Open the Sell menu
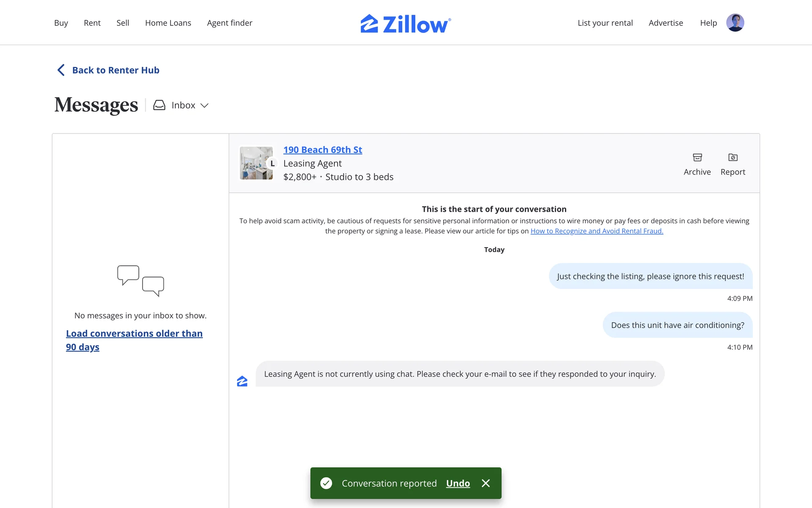This screenshot has width=812, height=508. click(x=123, y=23)
